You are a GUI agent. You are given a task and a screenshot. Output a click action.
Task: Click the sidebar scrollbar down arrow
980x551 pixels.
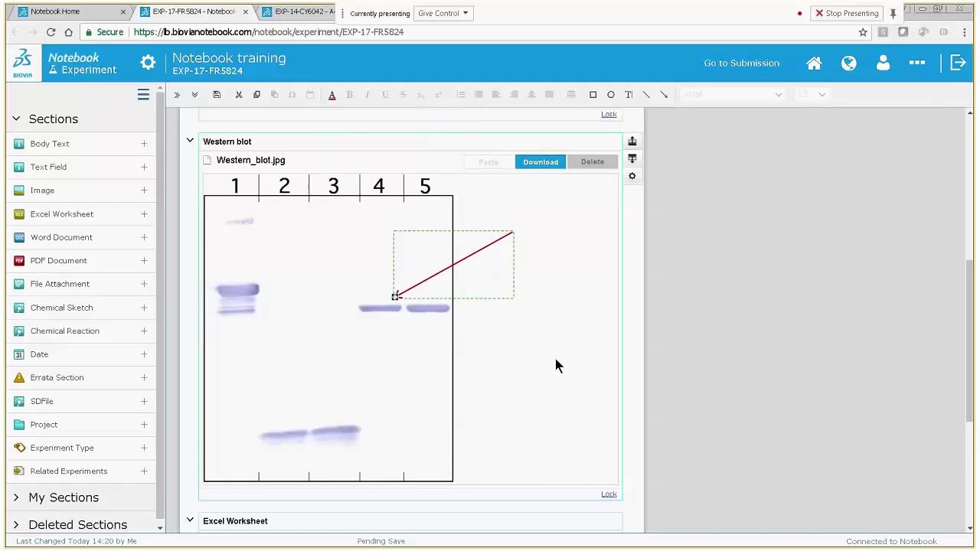tap(160, 528)
